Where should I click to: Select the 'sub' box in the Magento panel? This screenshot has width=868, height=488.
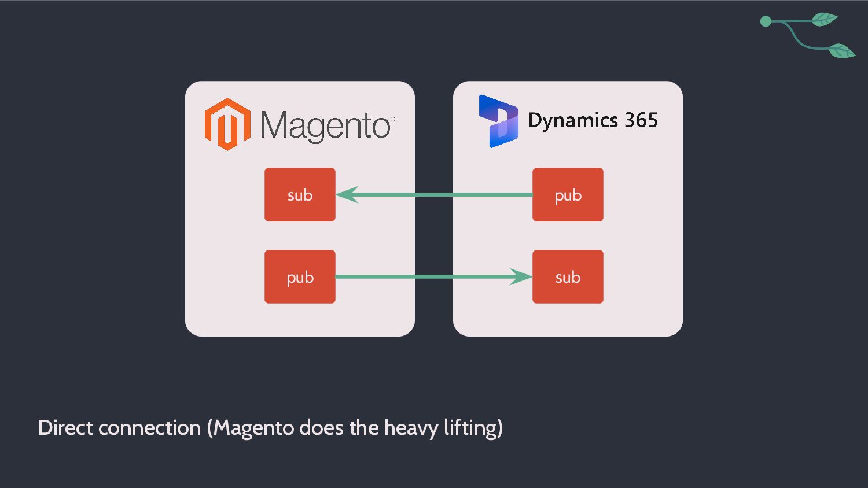coord(300,195)
